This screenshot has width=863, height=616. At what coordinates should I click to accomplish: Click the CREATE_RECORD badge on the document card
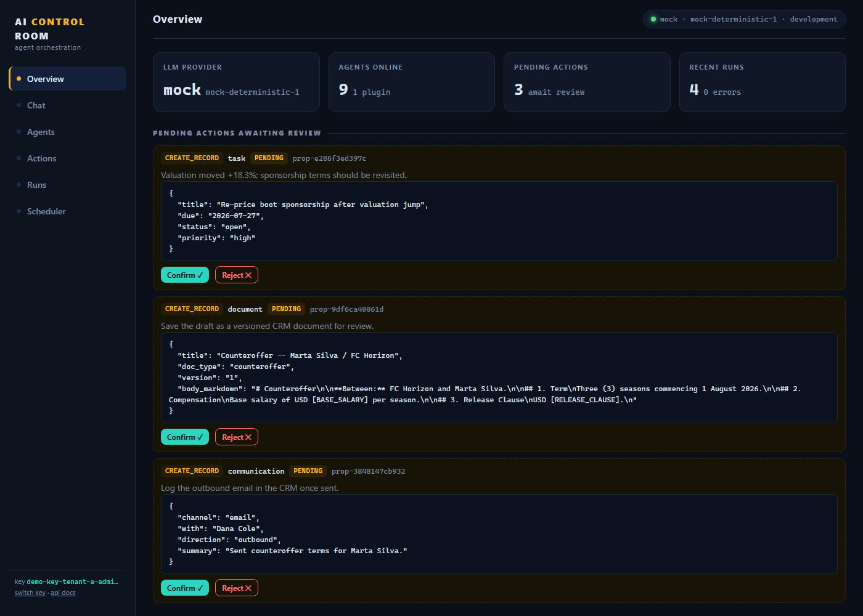[x=192, y=309]
